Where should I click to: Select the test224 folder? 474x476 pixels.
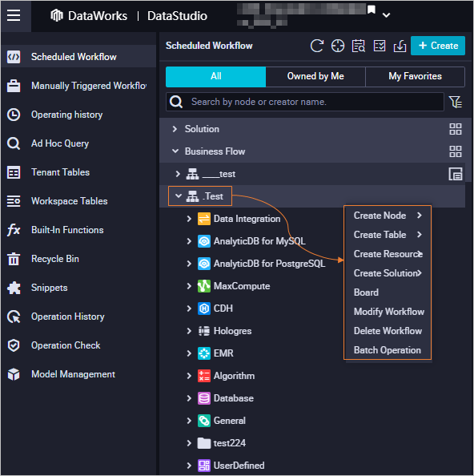[x=229, y=443]
